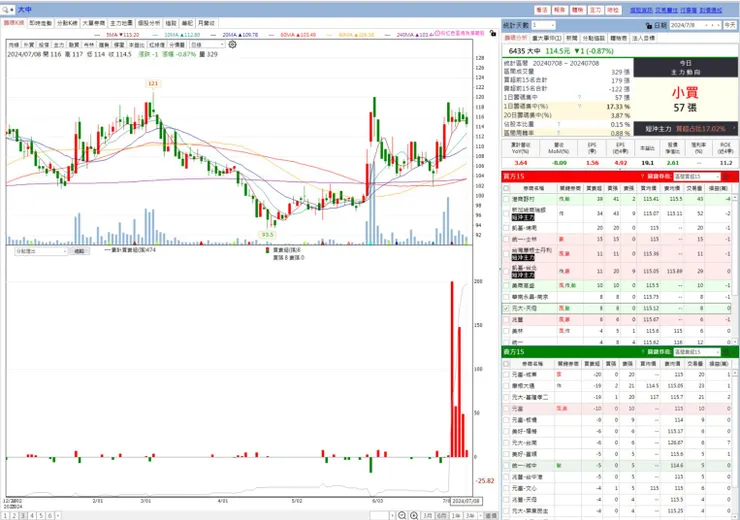The width and height of the screenshot is (740, 520).
Task: Open the 行事曆 link
Action: coord(688,10)
